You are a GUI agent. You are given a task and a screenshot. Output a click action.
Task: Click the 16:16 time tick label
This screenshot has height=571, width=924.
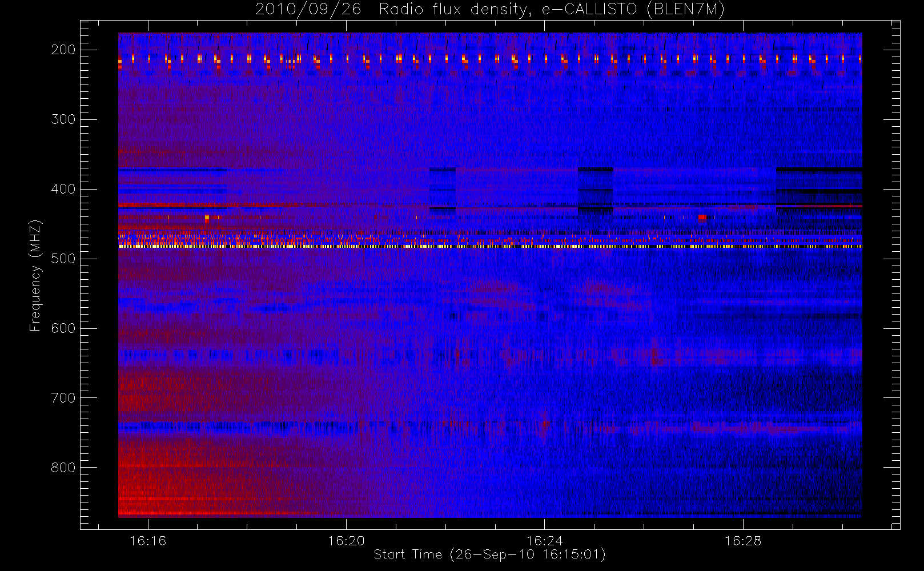coord(148,541)
